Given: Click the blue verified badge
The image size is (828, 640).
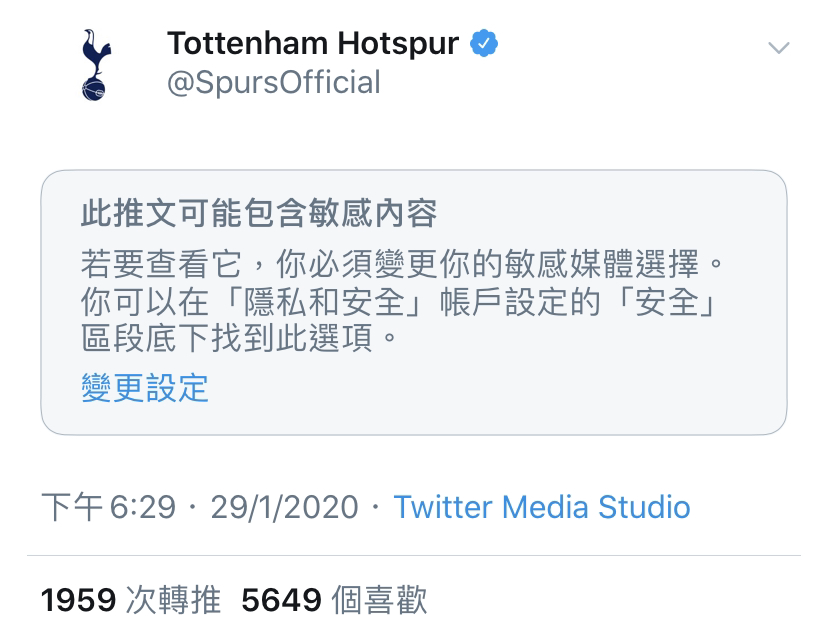Looking at the screenshot, I should (484, 44).
